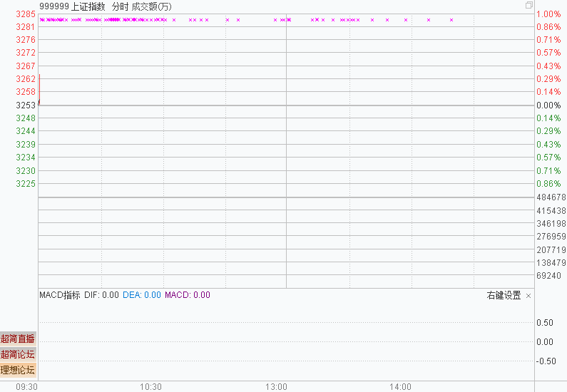Click the 成交额(万) volume label
This screenshot has width=567, height=392.
[151, 6]
